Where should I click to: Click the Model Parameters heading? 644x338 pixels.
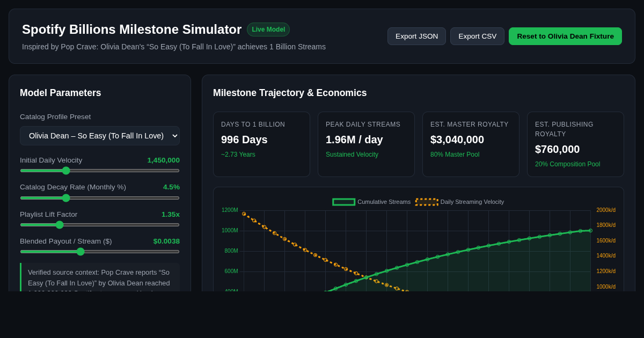(x=60, y=93)
